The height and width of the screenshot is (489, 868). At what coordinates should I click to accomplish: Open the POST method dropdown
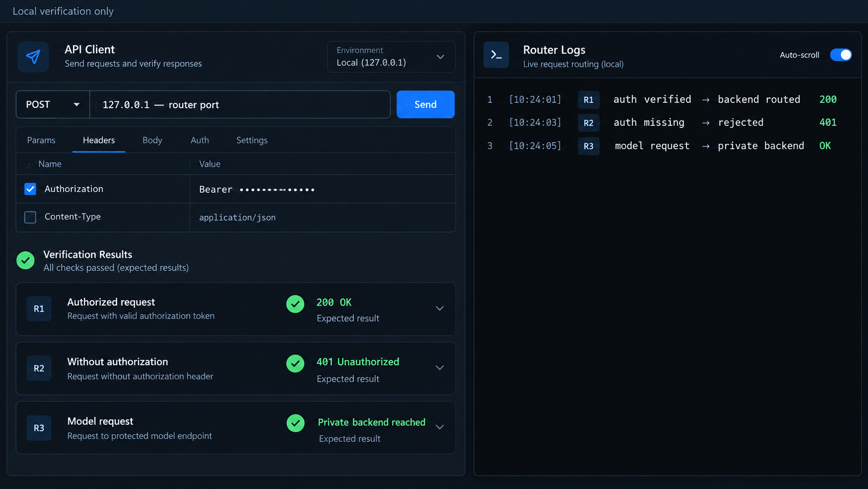[52, 104]
